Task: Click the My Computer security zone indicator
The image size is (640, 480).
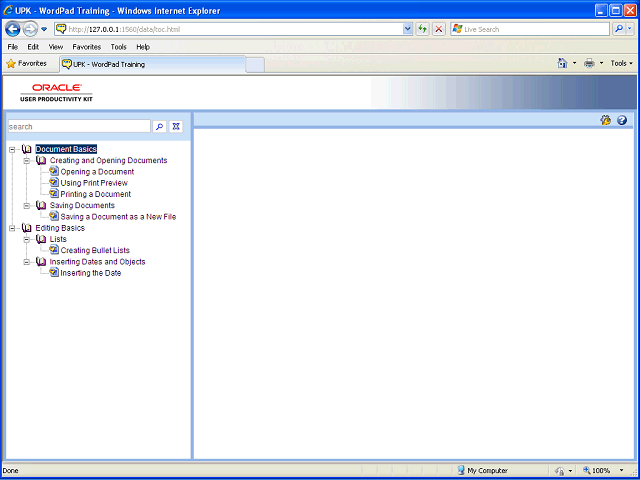Action: click(x=482, y=471)
